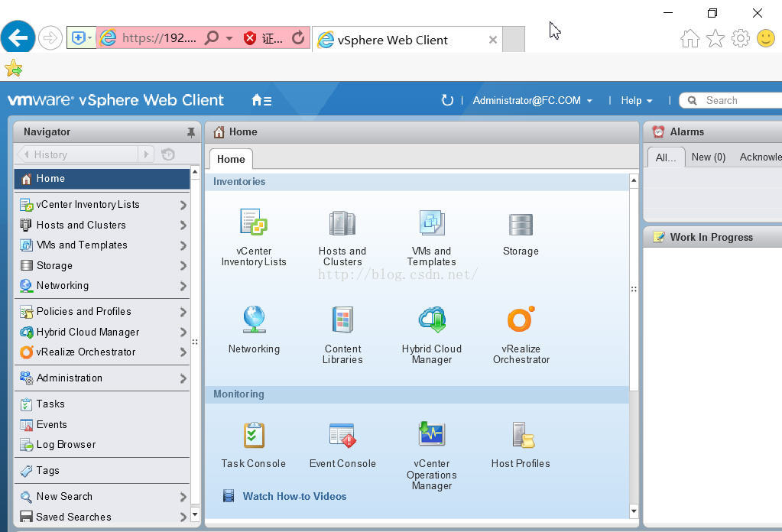
Task: Select Tasks in Navigator
Action: pos(102,404)
